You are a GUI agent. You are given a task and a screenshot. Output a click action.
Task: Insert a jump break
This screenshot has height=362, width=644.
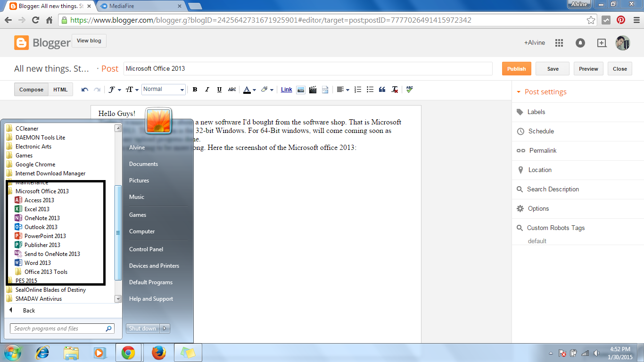tap(325, 90)
